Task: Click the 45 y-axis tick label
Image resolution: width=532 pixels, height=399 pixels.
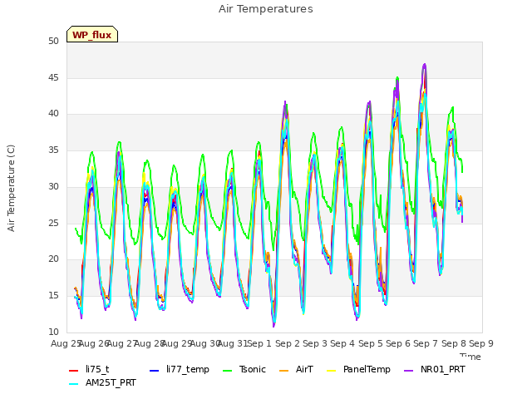Action: click(x=53, y=77)
